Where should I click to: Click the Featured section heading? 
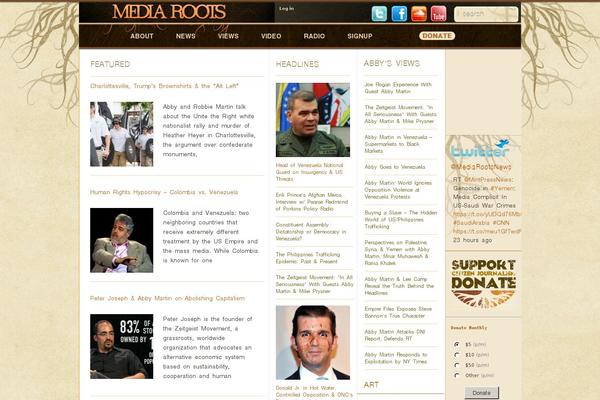pyautogui.click(x=110, y=64)
